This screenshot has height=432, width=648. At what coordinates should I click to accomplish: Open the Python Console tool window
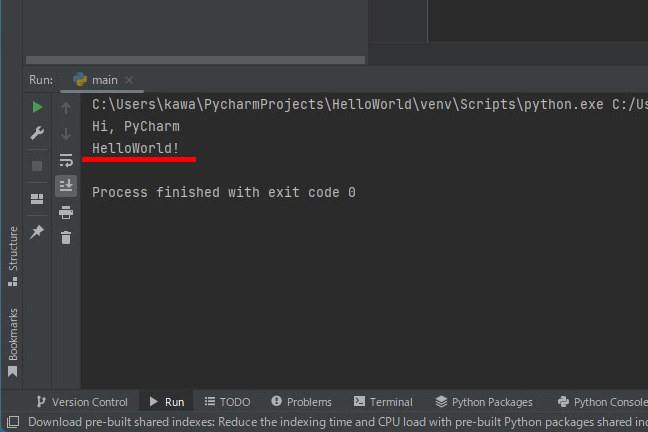click(603, 402)
